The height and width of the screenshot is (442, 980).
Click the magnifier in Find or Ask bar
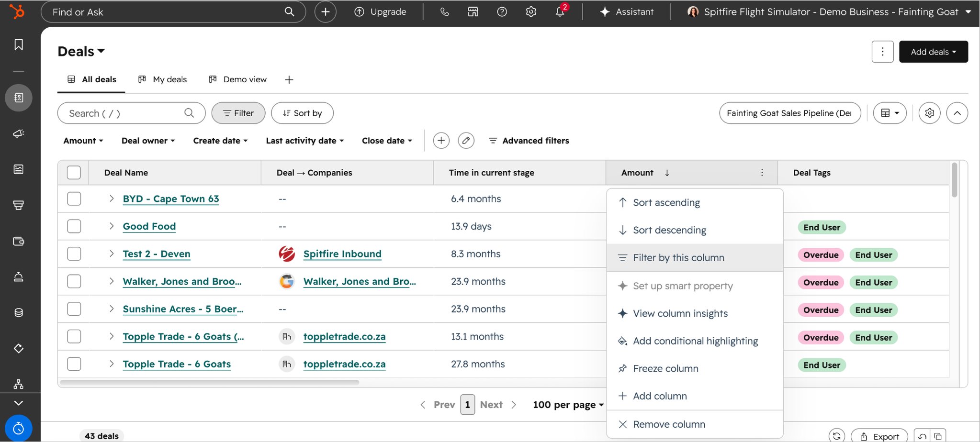[290, 11]
